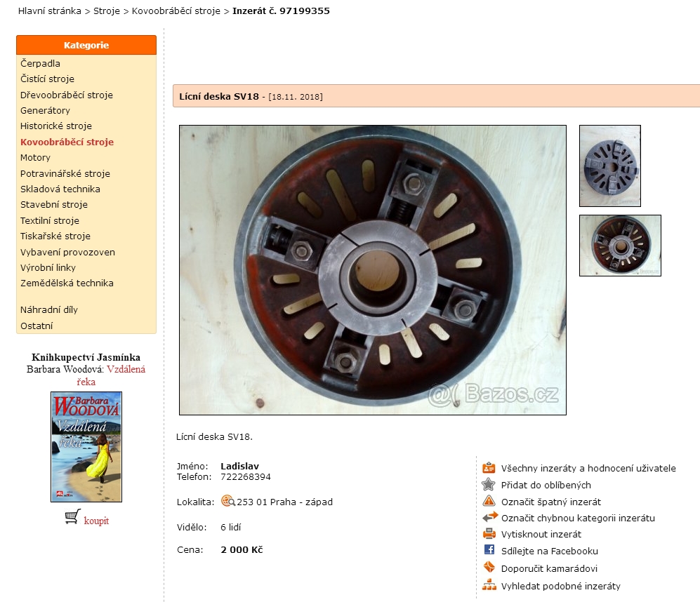Click the printer icon
Image resolution: width=700 pixels, height=602 pixels.
coord(489,533)
